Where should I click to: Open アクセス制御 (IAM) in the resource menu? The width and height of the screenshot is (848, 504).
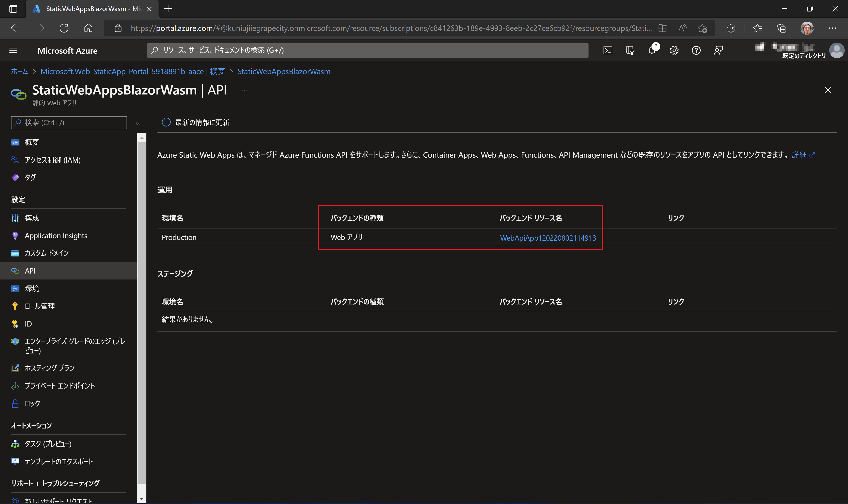(x=52, y=160)
